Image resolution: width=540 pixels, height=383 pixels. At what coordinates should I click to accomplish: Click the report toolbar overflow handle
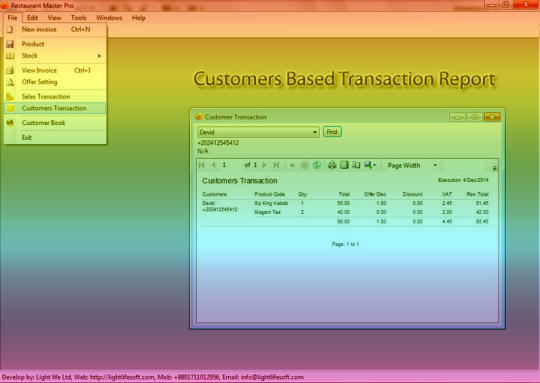(494, 168)
